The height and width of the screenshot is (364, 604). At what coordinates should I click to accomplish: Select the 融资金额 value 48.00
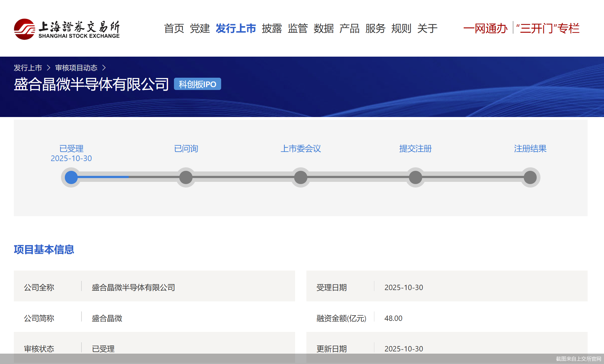click(x=393, y=318)
